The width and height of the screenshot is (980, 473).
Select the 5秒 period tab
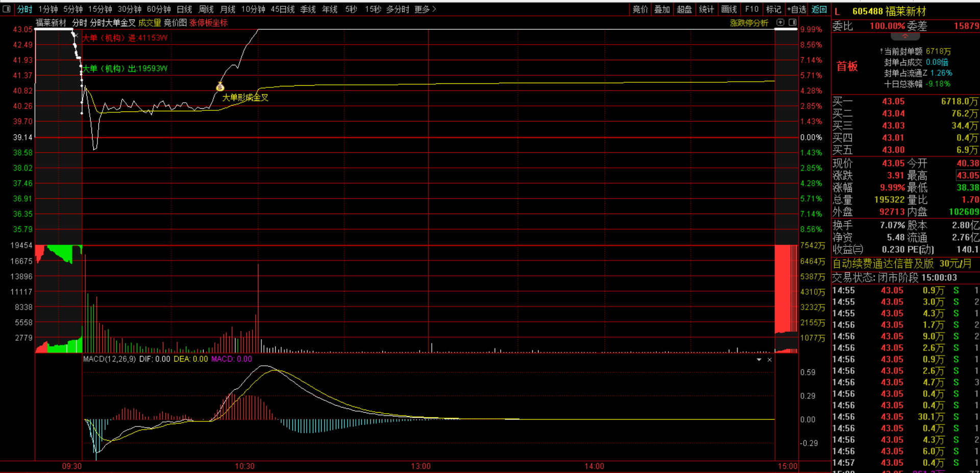pos(351,9)
